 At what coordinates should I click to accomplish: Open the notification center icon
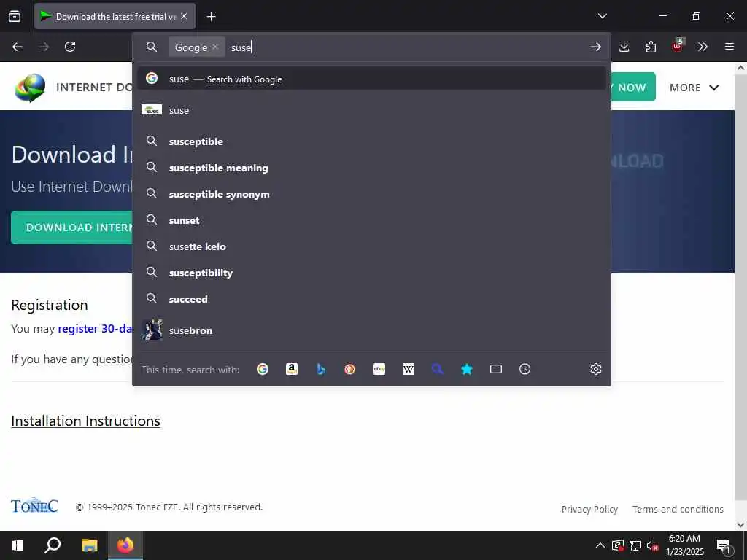tap(724, 545)
